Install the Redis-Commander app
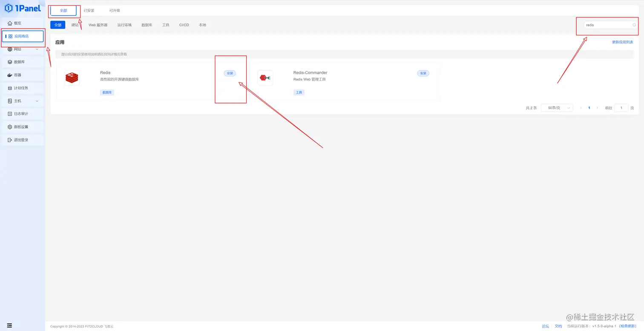The height and width of the screenshot is (331, 644). click(x=423, y=73)
